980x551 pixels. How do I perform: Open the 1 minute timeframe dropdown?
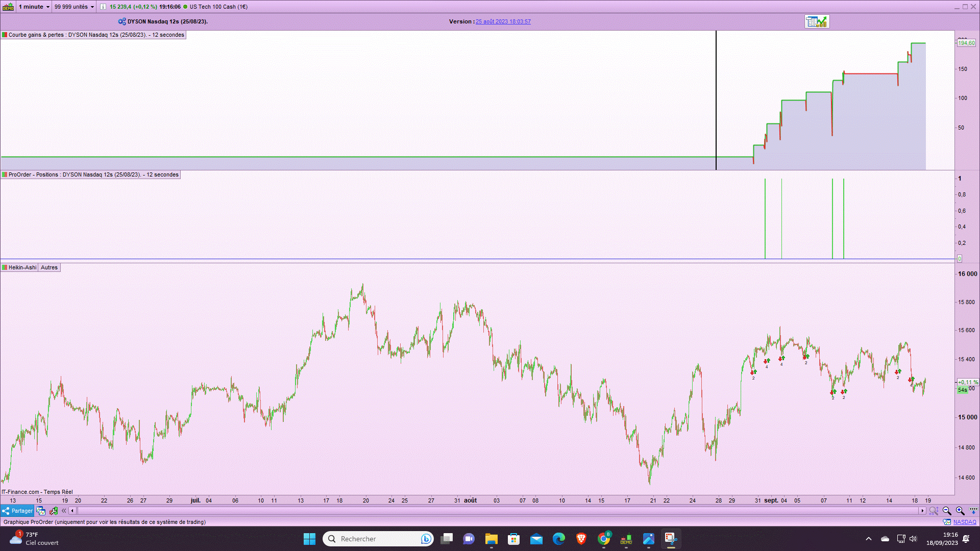pos(34,7)
